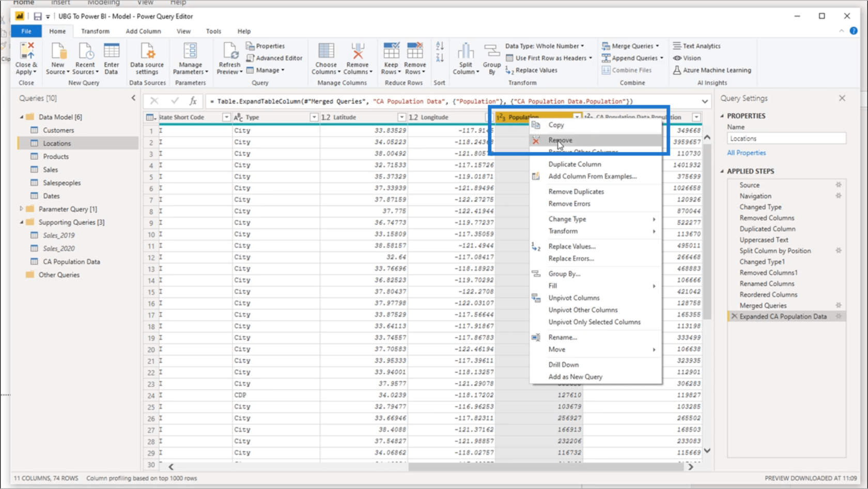Open the Help question mark icon

[854, 31]
